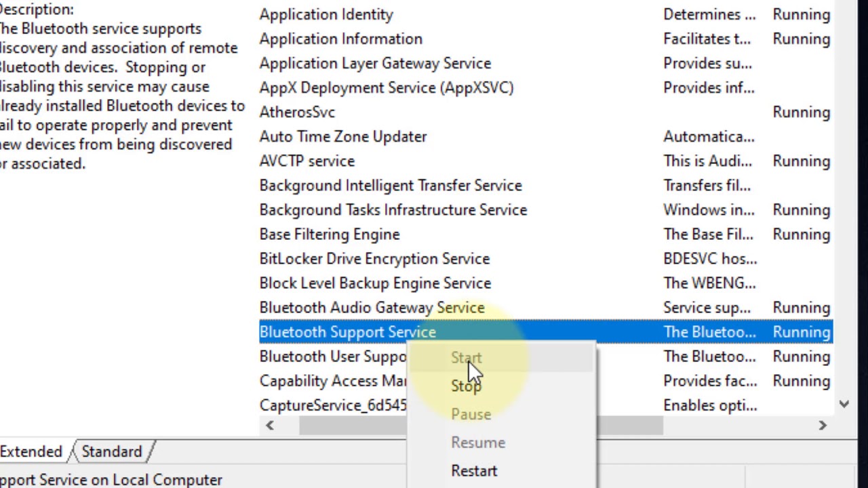Image resolution: width=868 pixels, height=488 pixels.
Task: Click 'The WBENG...' description cell
Action: point(709,283)
